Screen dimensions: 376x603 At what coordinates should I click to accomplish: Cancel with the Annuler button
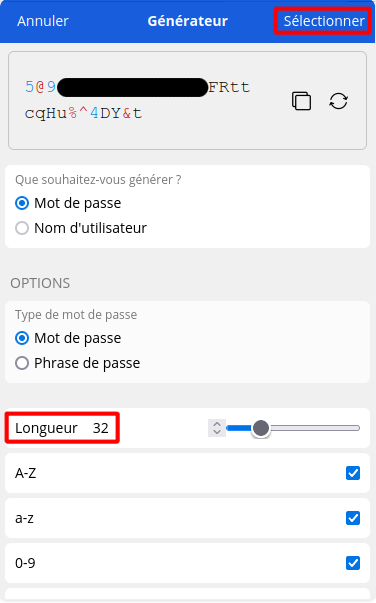click(43, 21)
